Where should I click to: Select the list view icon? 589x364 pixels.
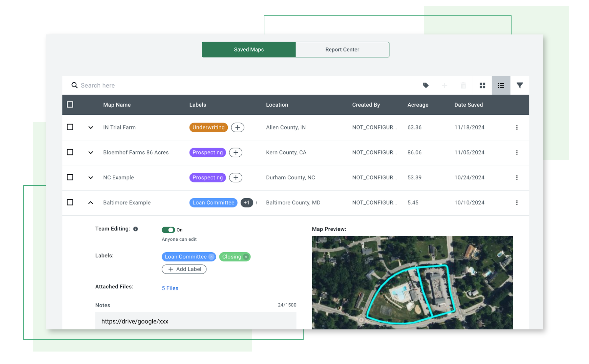click(x=501, y=85)
